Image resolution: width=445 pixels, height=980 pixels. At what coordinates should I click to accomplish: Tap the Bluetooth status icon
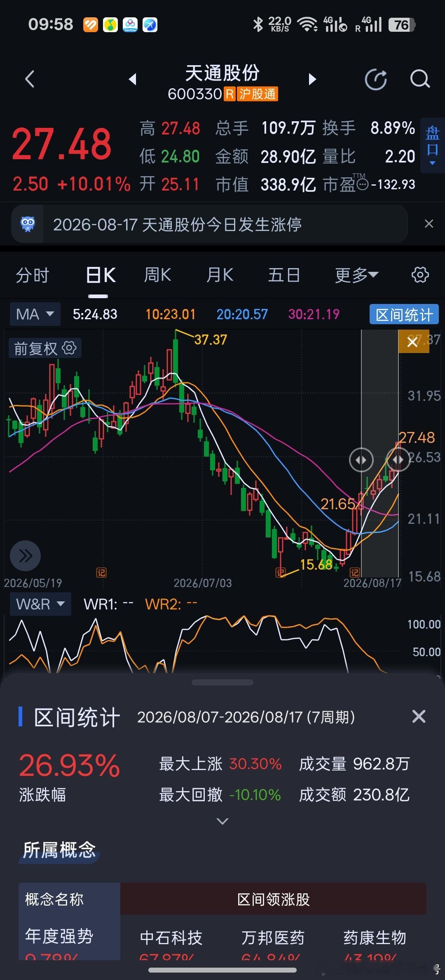coord(258,25)
